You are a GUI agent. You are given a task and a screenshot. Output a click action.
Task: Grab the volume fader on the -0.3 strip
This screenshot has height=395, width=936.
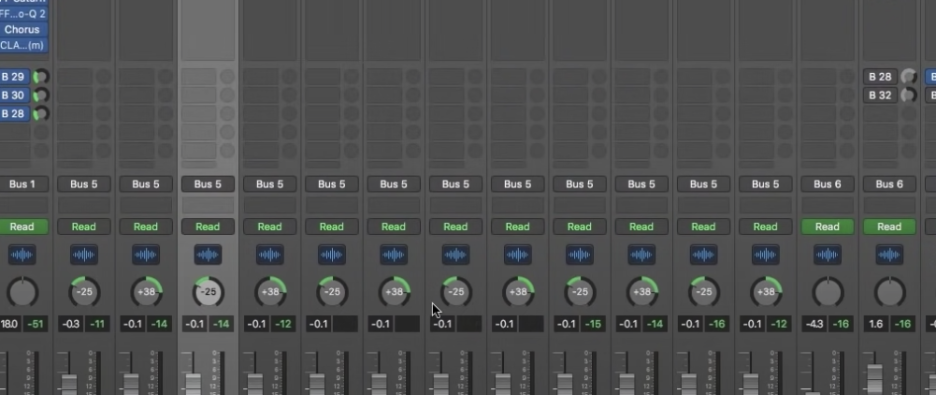tap(69, 384)
